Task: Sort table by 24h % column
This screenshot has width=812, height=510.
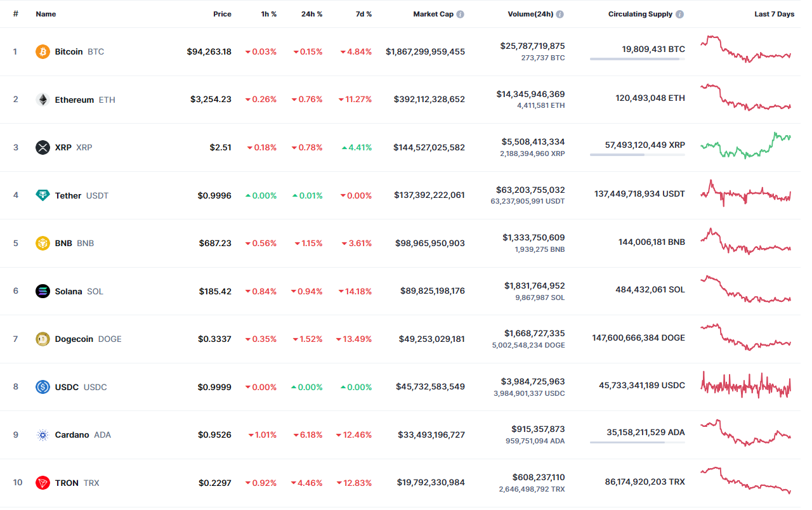Action: [311, 14]
